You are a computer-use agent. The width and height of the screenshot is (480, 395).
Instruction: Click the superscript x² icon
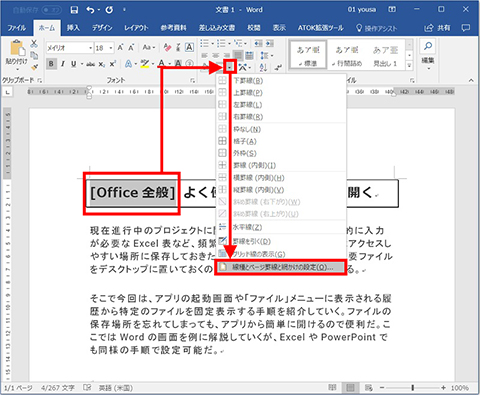pyautogui.click(x=113, y=64)
